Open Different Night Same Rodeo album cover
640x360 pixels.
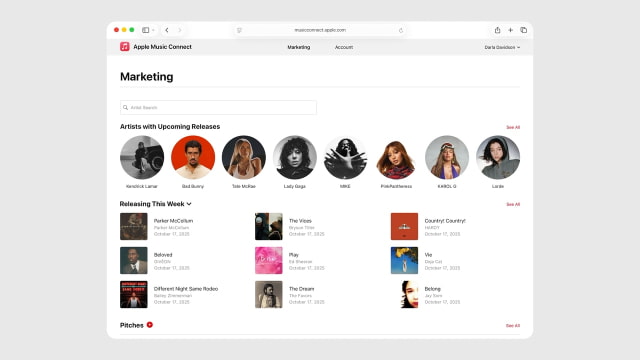click(x=133, y=294)
